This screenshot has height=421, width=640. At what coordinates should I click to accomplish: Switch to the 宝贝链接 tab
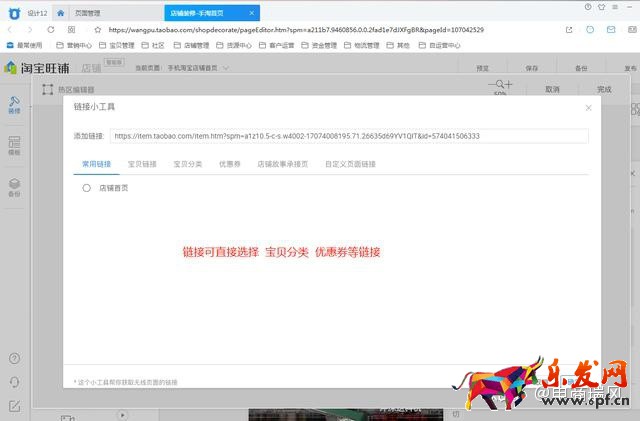(x=142, y=163)
